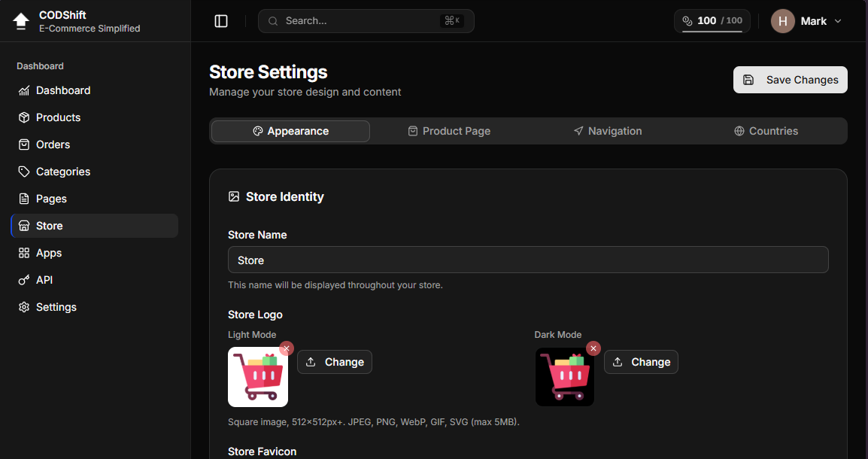Expand the user profile chevron
The height and width of the screenshot is (459, 868).
click(838, 21)
